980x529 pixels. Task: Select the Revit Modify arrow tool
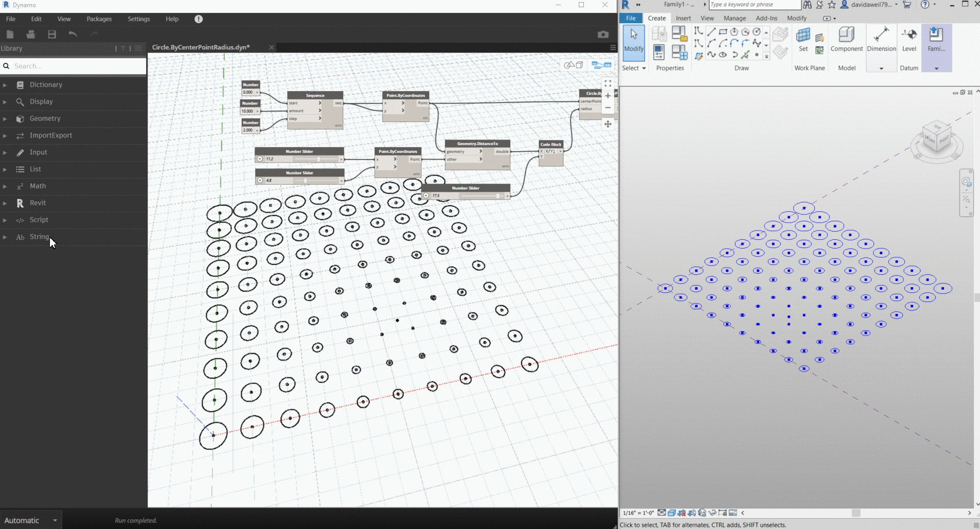tap(634, 43)
